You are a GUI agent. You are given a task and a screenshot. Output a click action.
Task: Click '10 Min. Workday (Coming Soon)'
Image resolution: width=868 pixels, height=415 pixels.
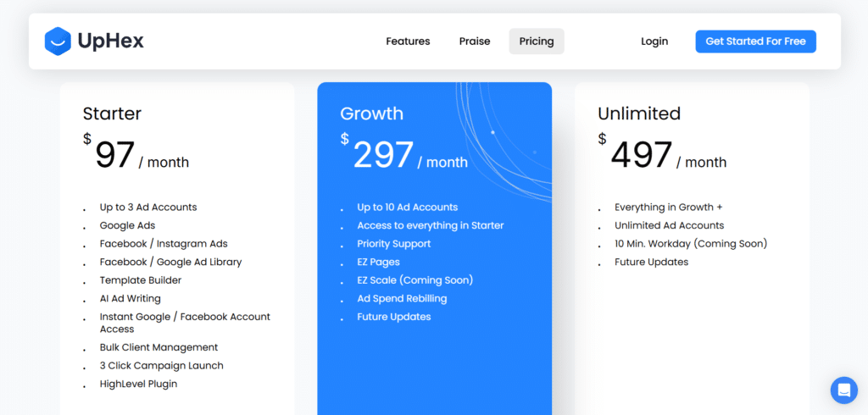pos(691,244)
